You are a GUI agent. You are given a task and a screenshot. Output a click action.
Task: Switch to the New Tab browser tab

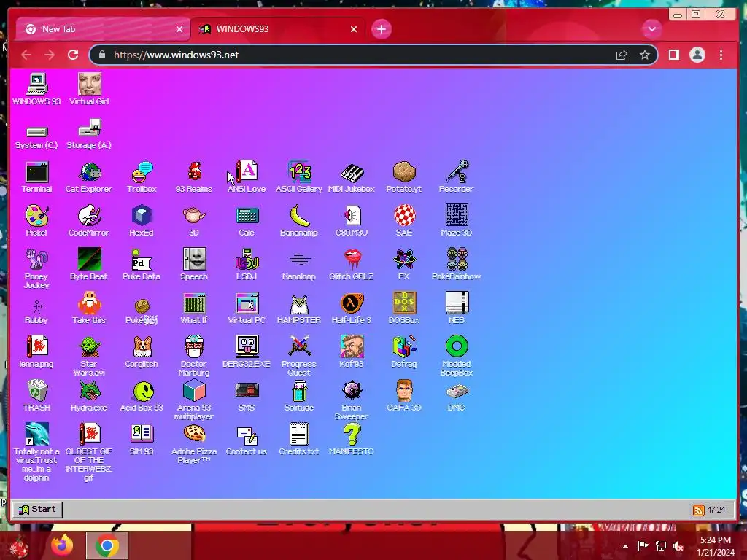pyautogui.click(x=102, y=29)
